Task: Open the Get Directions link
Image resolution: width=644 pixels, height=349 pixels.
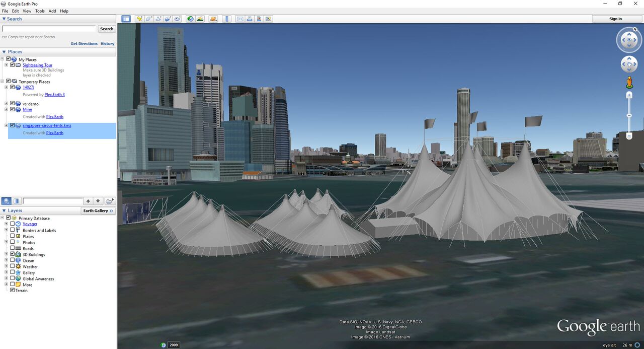Action: click(84, 44)
